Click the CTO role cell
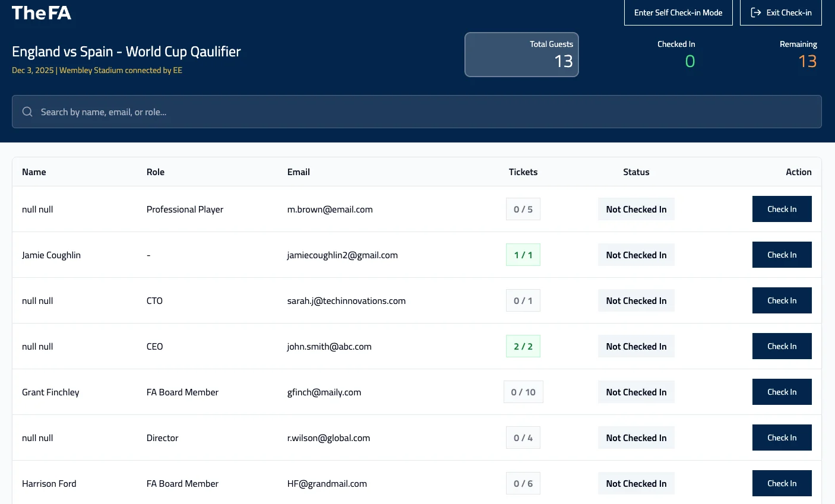Image resolution: width=835 pixels, height=504 pixels. click(x=154, y=301)
